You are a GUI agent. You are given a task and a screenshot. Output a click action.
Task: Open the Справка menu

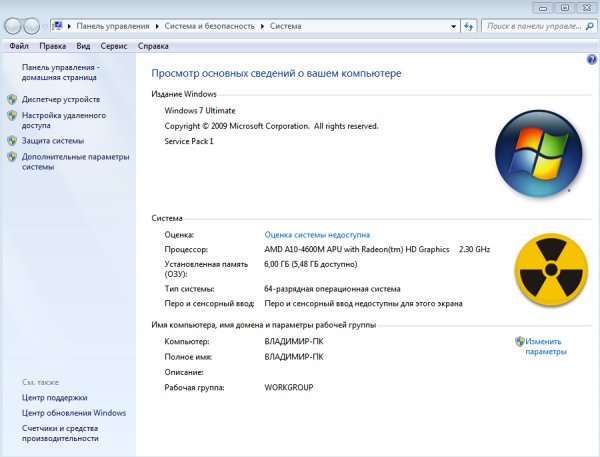153,46
